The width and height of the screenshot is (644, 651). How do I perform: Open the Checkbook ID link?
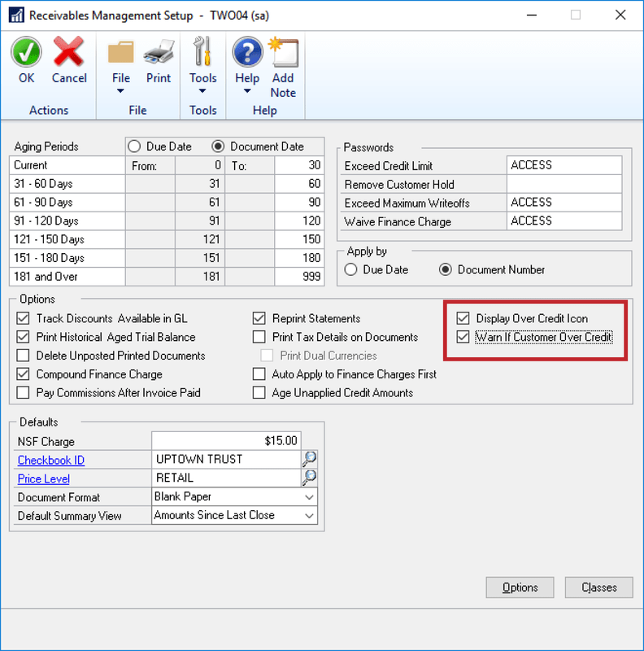(x=51, y=461)
